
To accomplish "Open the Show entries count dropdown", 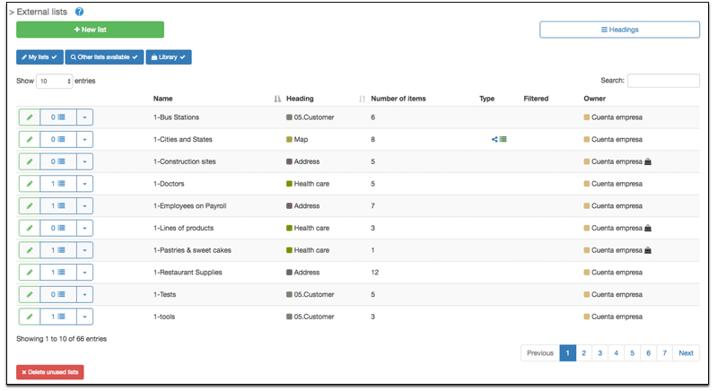I will 54,81.
